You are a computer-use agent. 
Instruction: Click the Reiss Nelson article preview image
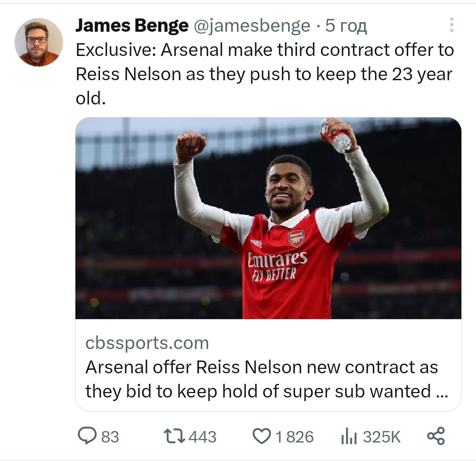268,218
